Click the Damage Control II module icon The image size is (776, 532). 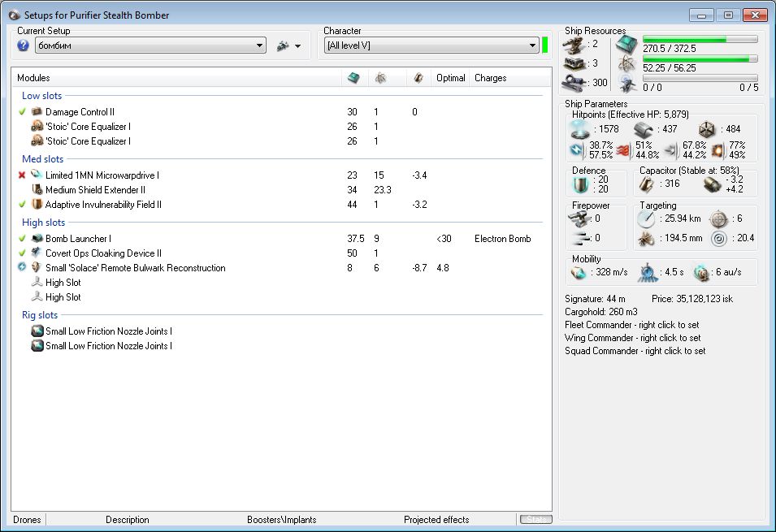pos(37,111)
